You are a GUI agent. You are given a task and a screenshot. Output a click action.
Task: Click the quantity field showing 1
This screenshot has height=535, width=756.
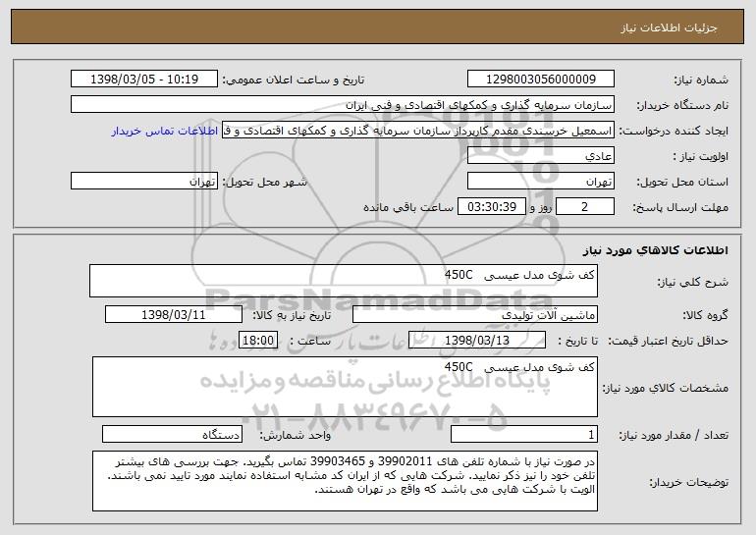524,434
